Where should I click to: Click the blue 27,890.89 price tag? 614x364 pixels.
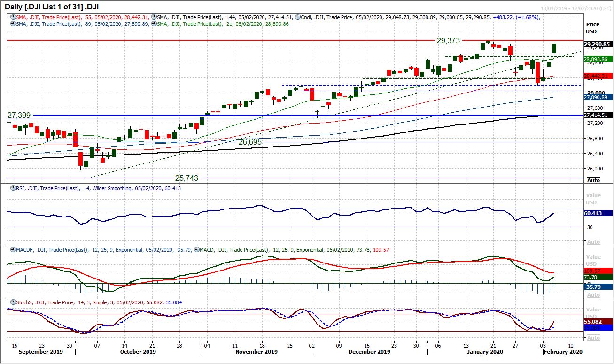[598, 97]
